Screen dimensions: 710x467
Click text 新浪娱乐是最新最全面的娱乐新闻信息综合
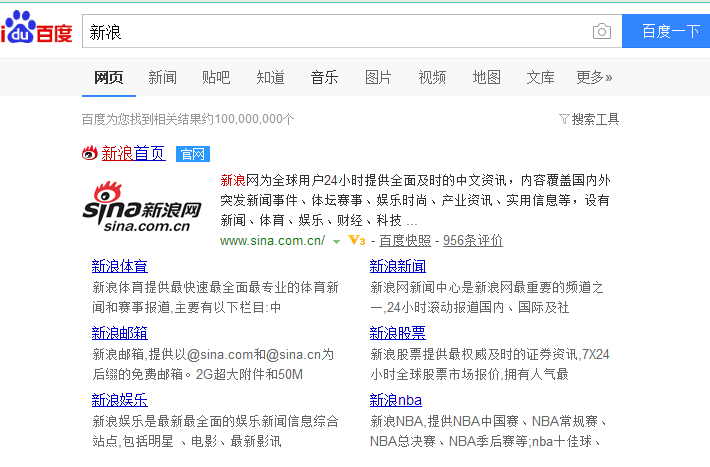coord(216,421)
